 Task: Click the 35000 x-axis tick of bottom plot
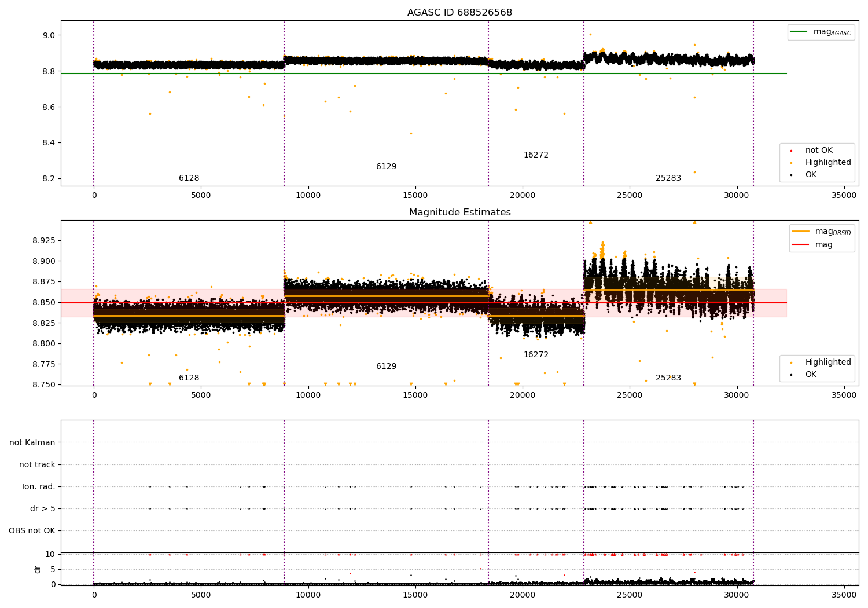(844, 595)
